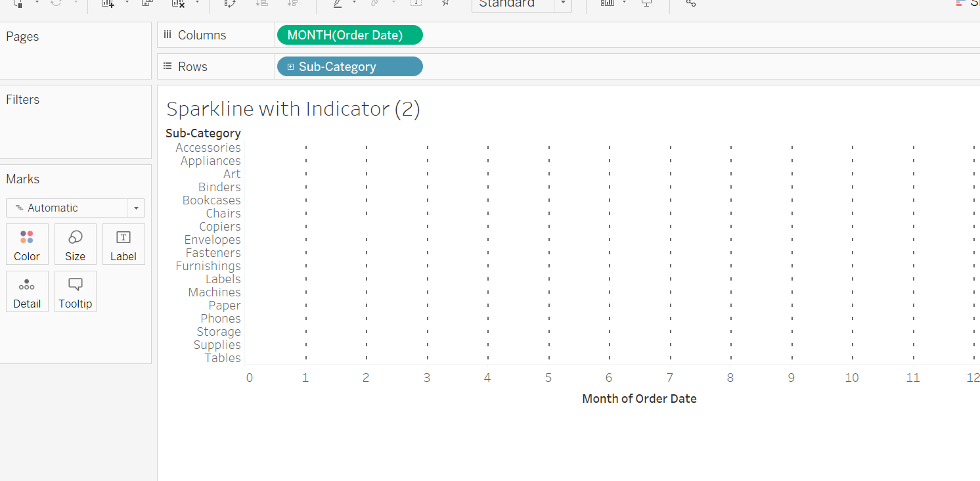Click the Filters shelf header
This screenshot has width=980, height=481.
pyautogui.click(x=23, y=100)
